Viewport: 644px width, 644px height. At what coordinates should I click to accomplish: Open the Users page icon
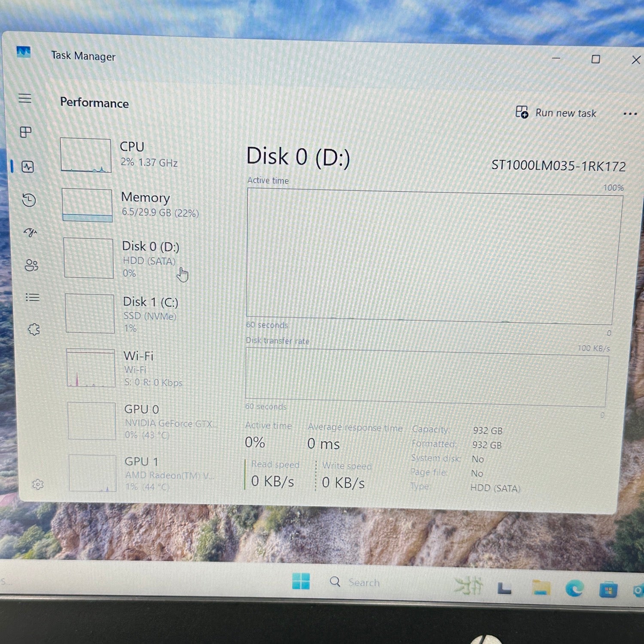pos(31,265)
